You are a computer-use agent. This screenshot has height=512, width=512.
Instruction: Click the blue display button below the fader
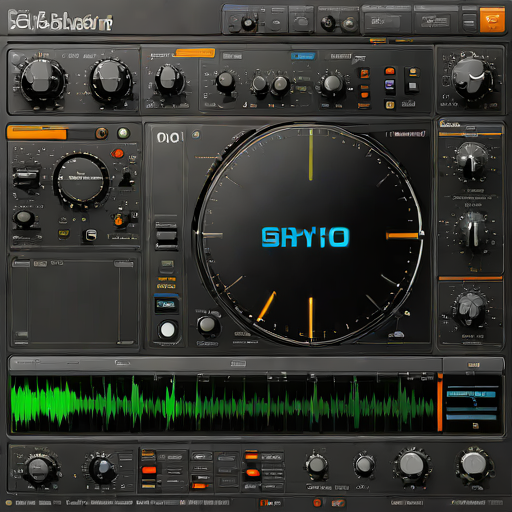(x=166, y=304)
